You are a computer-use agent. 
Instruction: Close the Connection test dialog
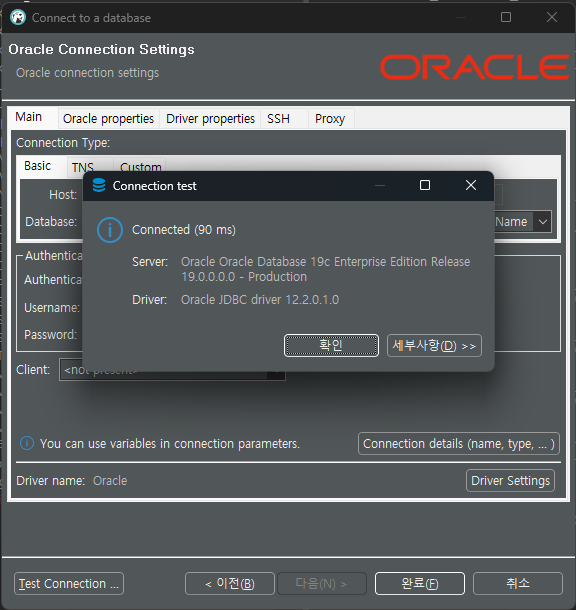(471, 185)
